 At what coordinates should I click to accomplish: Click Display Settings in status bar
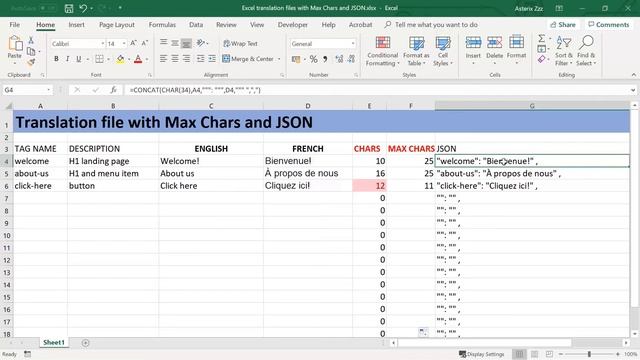pyautogui.click(x=481, y=354)
